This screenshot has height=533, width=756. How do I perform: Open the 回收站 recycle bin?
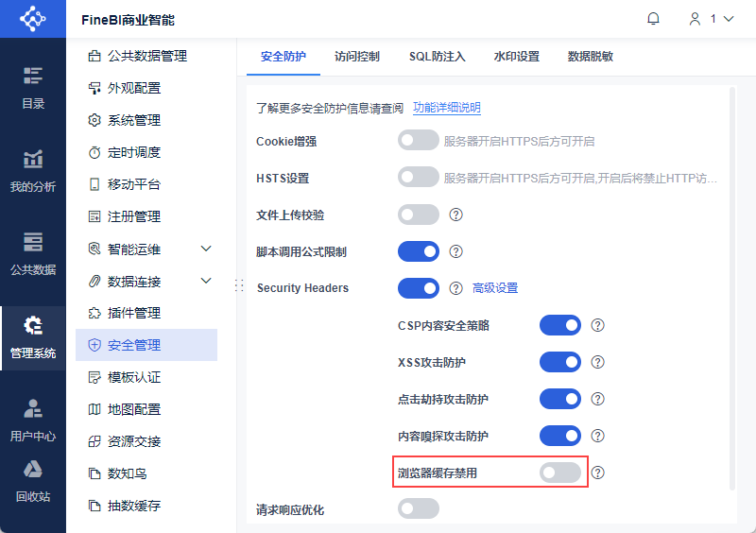tap(33, 480)
